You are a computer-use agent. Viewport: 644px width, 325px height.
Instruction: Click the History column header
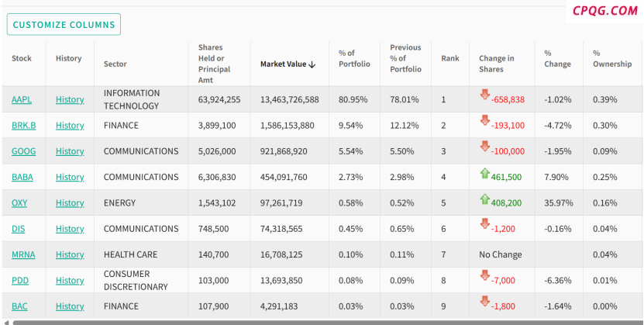(x=69, y=58)
